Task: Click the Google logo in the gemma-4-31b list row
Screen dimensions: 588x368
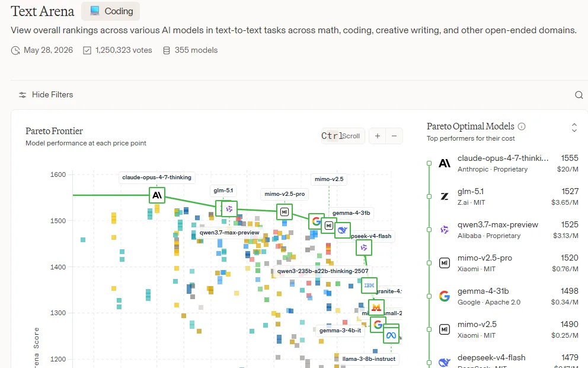Action: click(445, 296)
